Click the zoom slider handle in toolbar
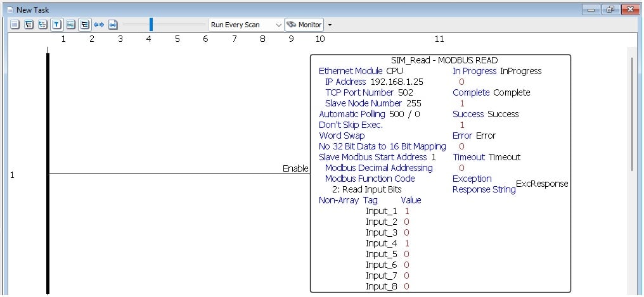The image size is (644, 297). pyautogui.click(x=151, y=24)
